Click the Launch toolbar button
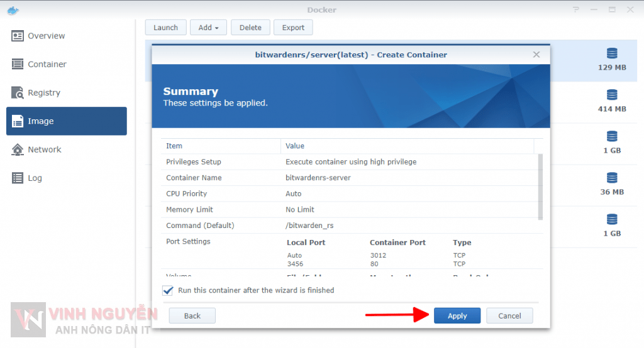Screen dimensions: 644x348 coord(165,28)
